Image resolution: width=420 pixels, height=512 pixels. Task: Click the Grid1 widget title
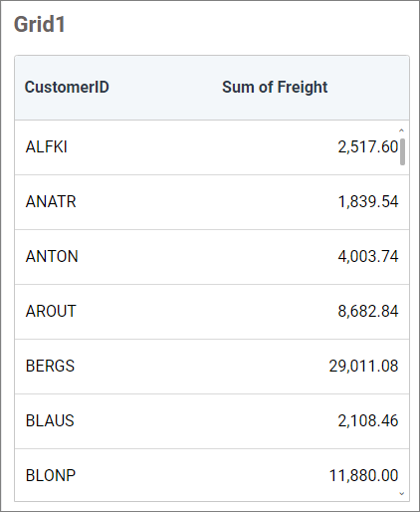coord(40,25)
